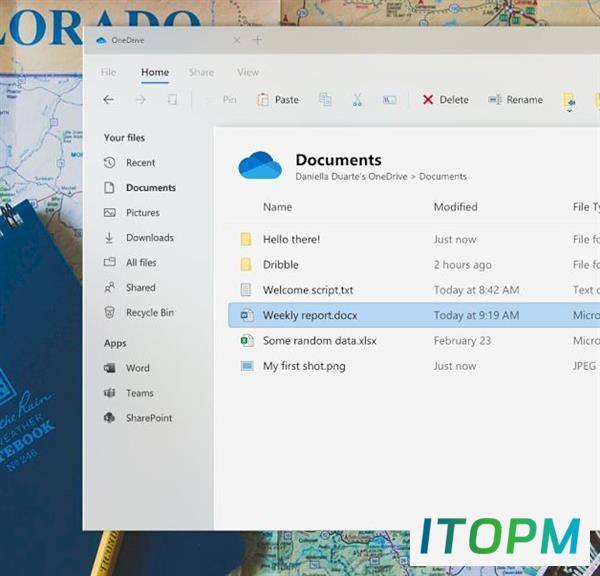The width and height of the screenshot is (600, 576).
Task: Click the Dribble folder icon
Action: (x=246, y=264)
